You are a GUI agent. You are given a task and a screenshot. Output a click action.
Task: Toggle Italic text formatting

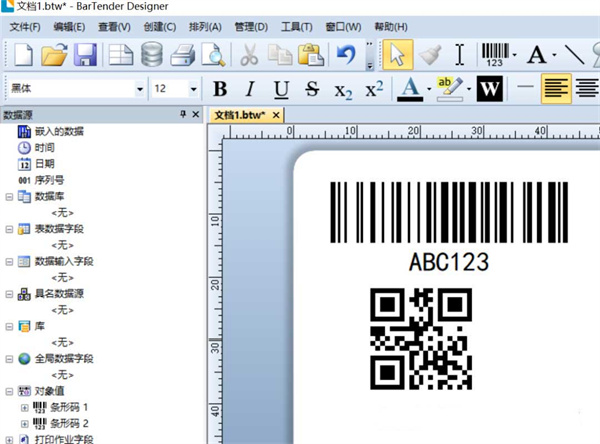click(x=250, y=90)
